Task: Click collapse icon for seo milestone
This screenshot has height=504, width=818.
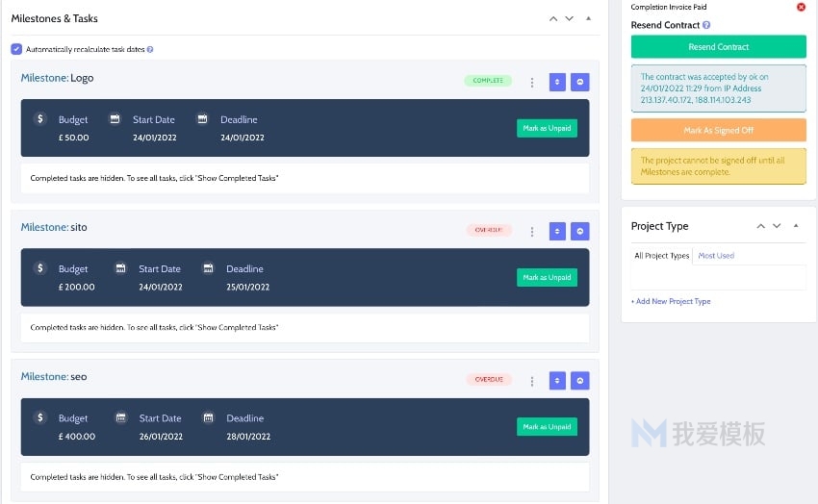Action: tap(579, 381)
